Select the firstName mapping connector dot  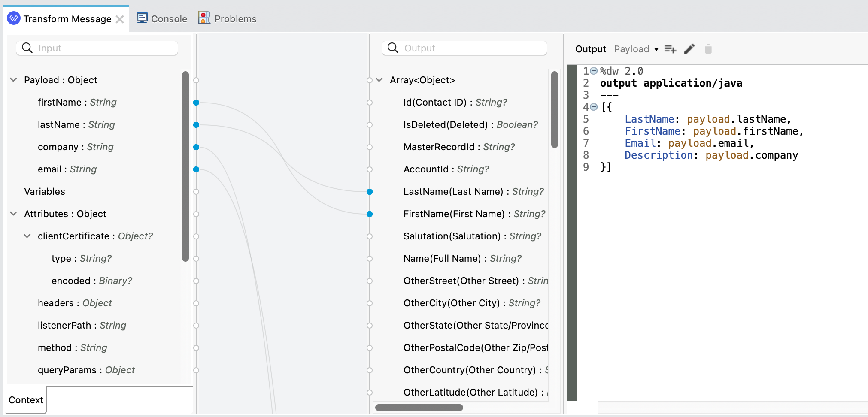(x=196, y=103)
